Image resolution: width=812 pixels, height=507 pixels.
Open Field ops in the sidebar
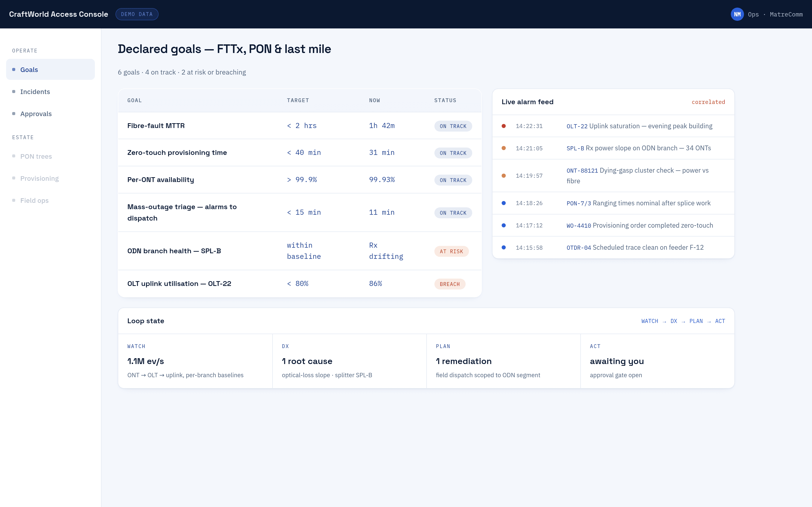click(x=50, y=201)
